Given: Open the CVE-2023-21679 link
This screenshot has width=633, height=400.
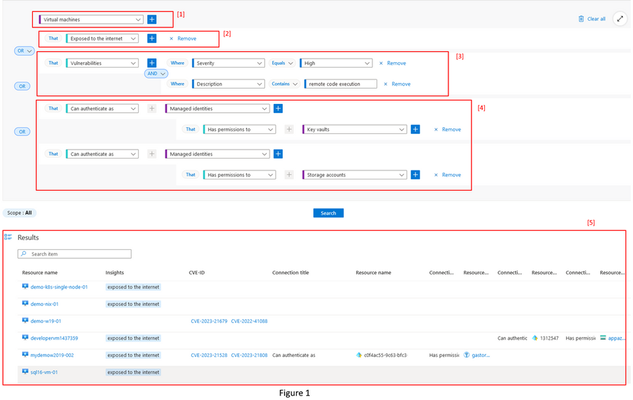Looking at the screenshot, I should 209,321.
